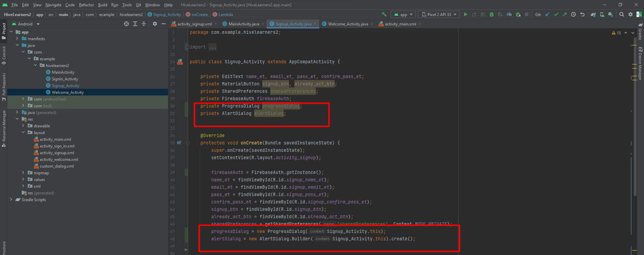Select Welcome_Activity in project tree
644x255 pixels.
[x=67, y=92]
